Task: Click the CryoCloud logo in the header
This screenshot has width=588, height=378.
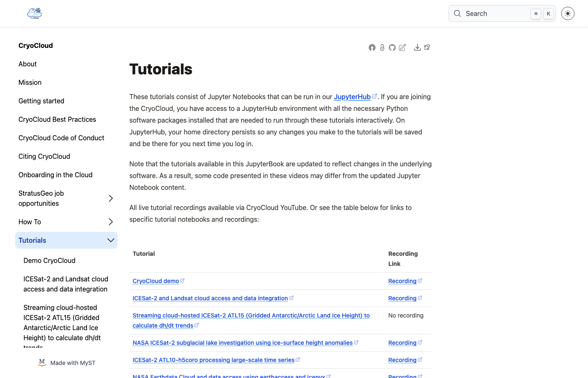Action: click(34, 13)
